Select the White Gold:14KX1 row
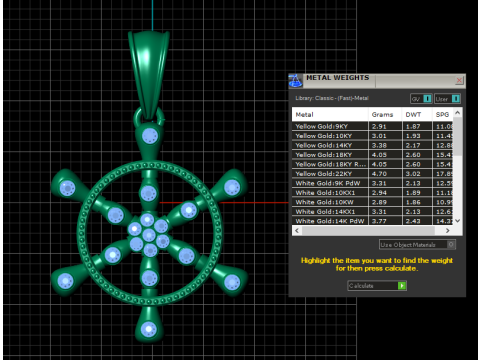Screen dimensions: 480x360 click(x=373, y=212)
